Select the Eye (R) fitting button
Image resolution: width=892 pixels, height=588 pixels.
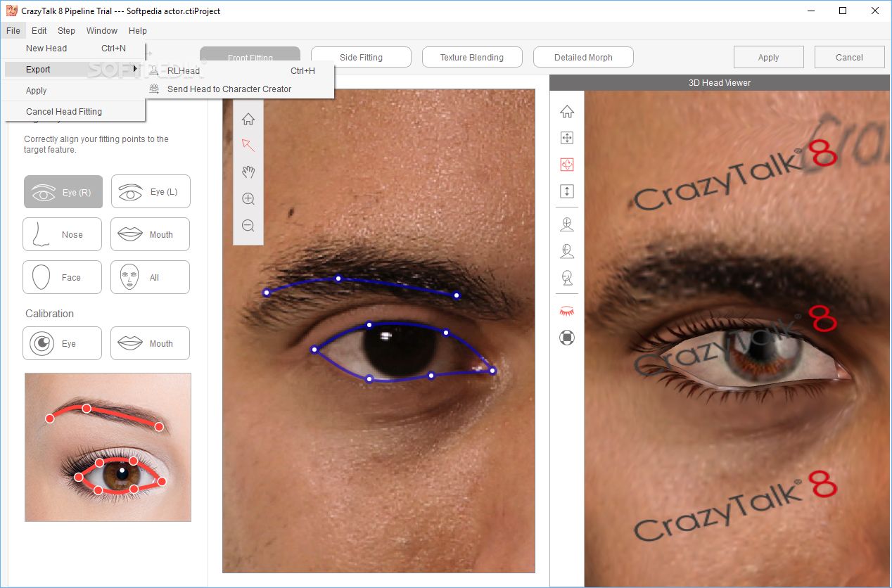63,192
